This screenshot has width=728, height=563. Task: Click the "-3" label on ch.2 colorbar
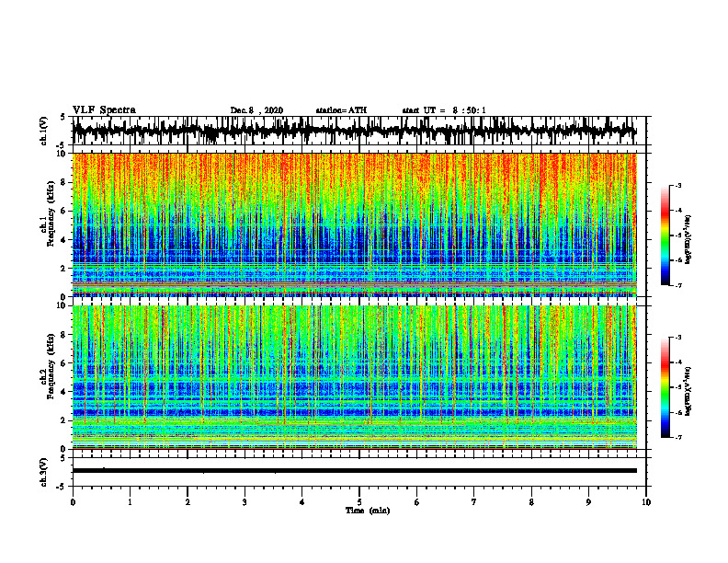pyautogui.click(x=677, y=338)
